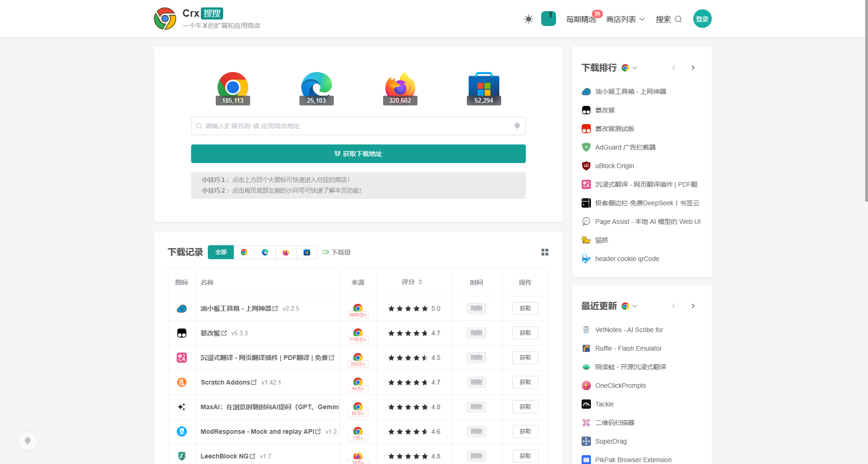Viewport: 868px width, 464px height.
Task: Open Scratch Addons extension link
Action: [x=229, y=382]
